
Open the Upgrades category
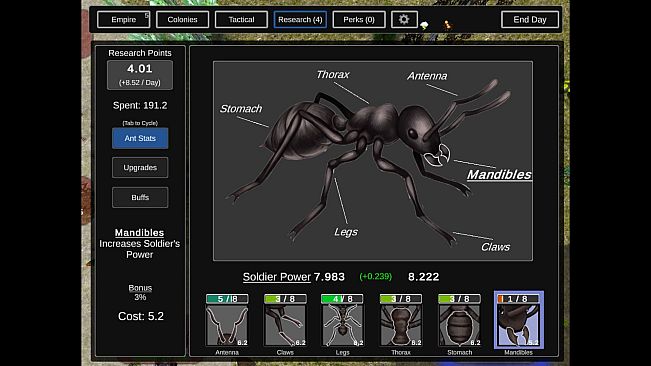click(140, 168)
